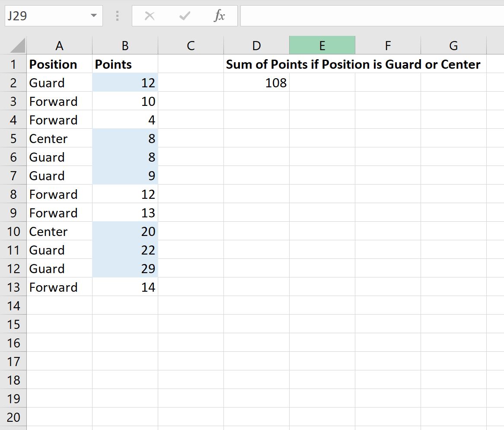Open the Insert Function fx icon

219,16
